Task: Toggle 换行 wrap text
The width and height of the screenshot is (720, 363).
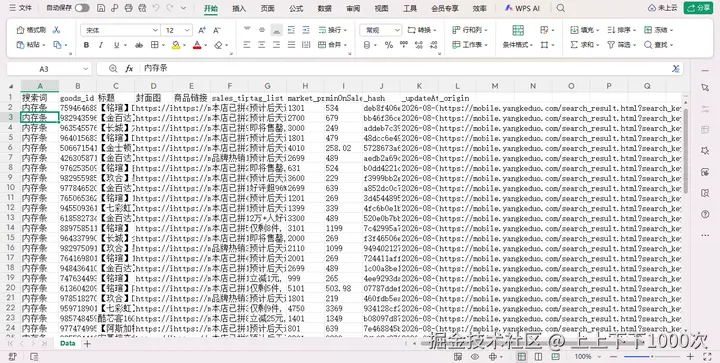Action: tap(332, 30)
